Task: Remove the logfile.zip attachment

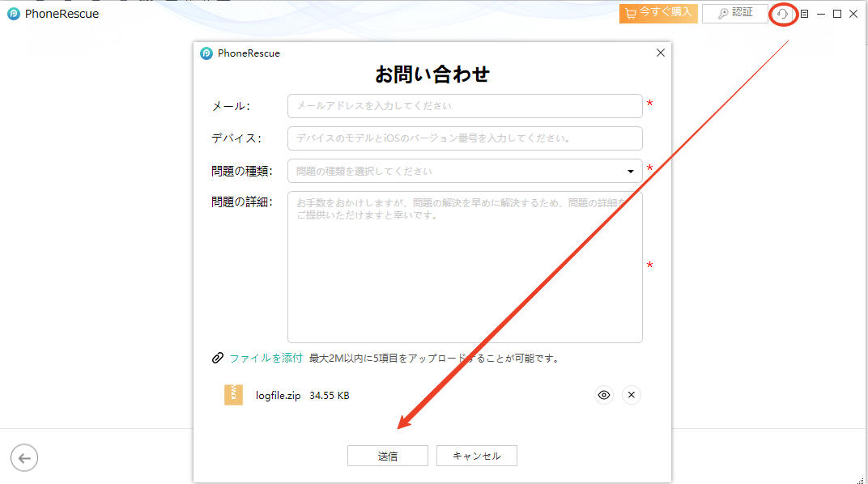Action: click(x=631, y=395)
